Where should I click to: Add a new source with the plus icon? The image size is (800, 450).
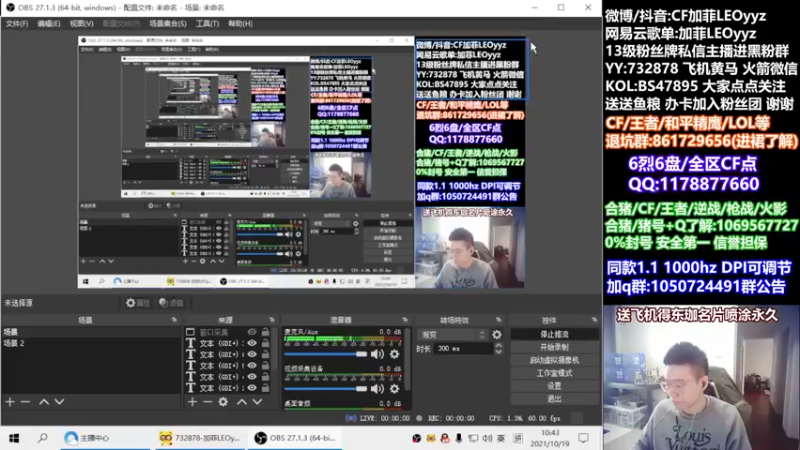(x=192, y=402)
